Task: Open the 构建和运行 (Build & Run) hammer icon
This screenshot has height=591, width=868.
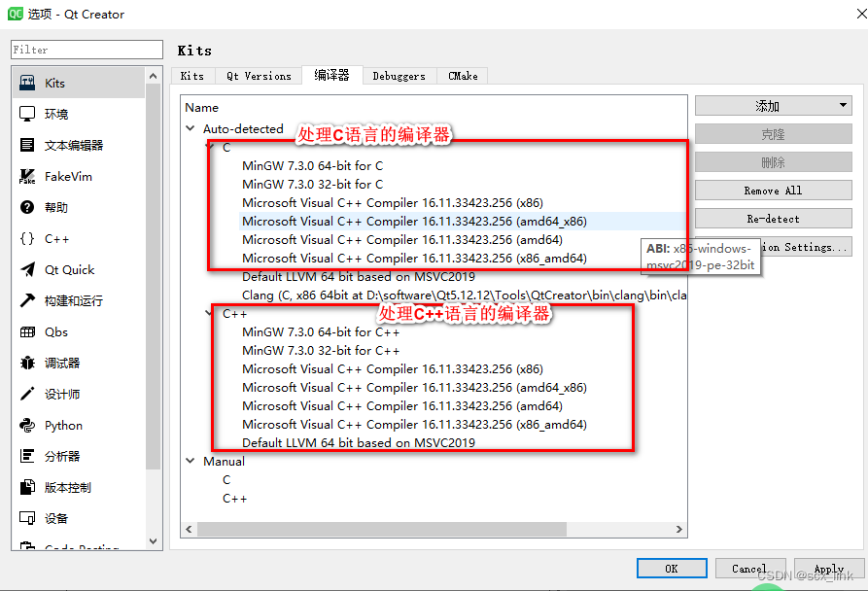Action: tap(27, 300)
